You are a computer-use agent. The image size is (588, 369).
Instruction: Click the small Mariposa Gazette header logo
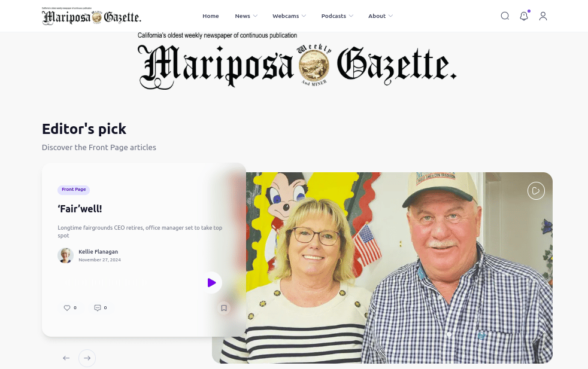tap(92, 16)
